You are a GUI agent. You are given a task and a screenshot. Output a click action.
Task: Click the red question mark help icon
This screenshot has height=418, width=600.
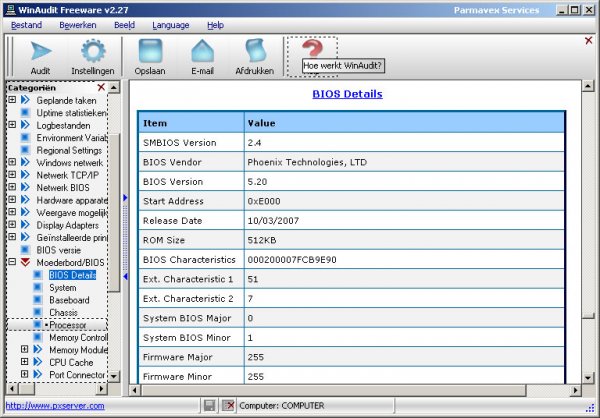click(x=312, y=48)
